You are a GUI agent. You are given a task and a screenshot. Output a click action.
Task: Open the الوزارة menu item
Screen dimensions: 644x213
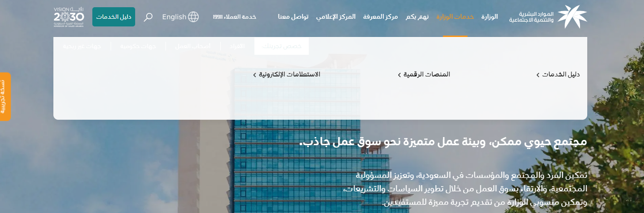point(490,17)
